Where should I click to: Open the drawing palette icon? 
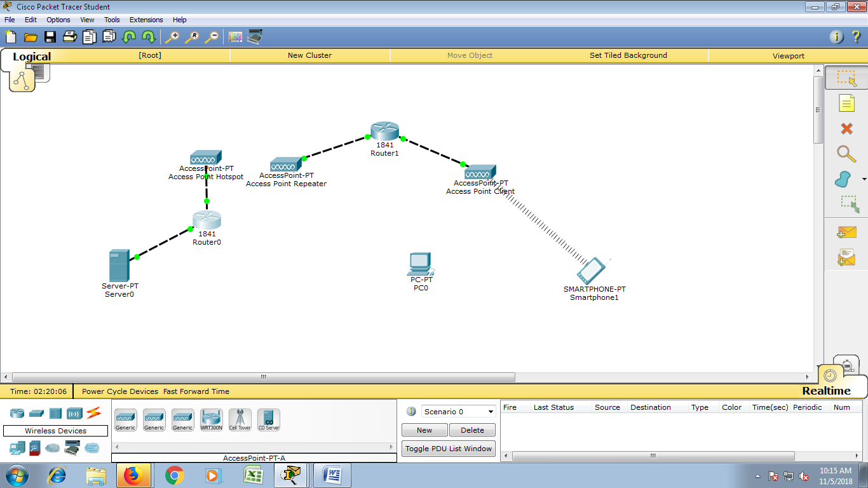tap(236, 37)
